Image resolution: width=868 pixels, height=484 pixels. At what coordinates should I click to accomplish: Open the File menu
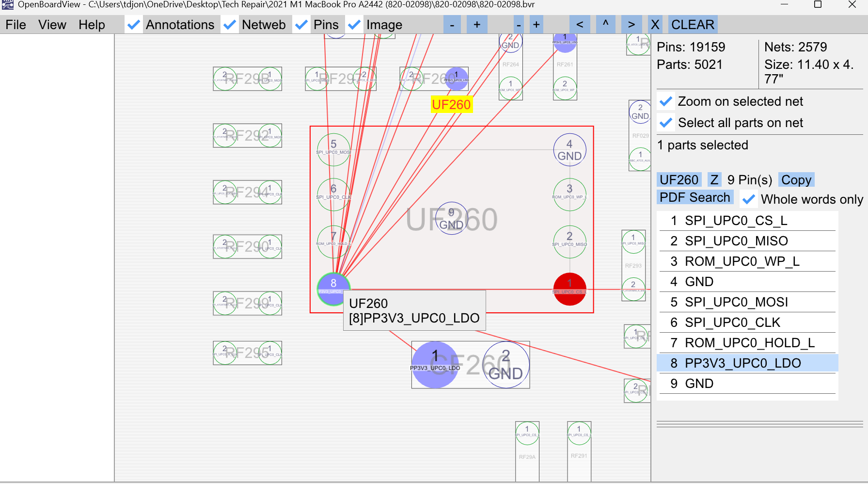[16, 25]
